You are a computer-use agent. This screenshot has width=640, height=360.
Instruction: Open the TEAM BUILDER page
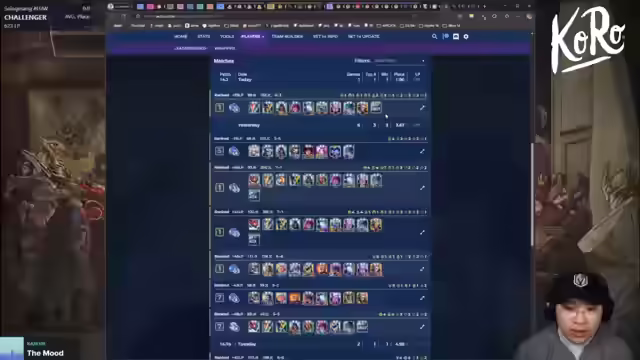(x=287, y=36)
